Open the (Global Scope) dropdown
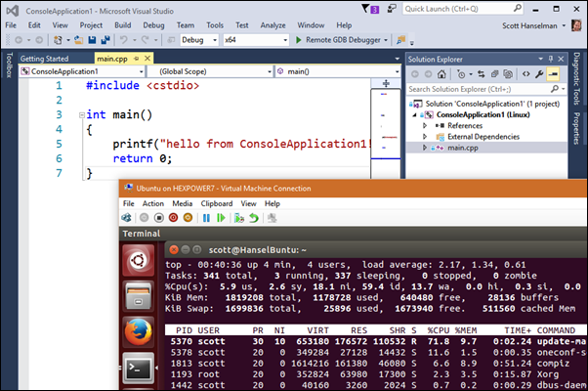Image resolution: width=588 pixels, height=391 pixels. tap(270, 71)
